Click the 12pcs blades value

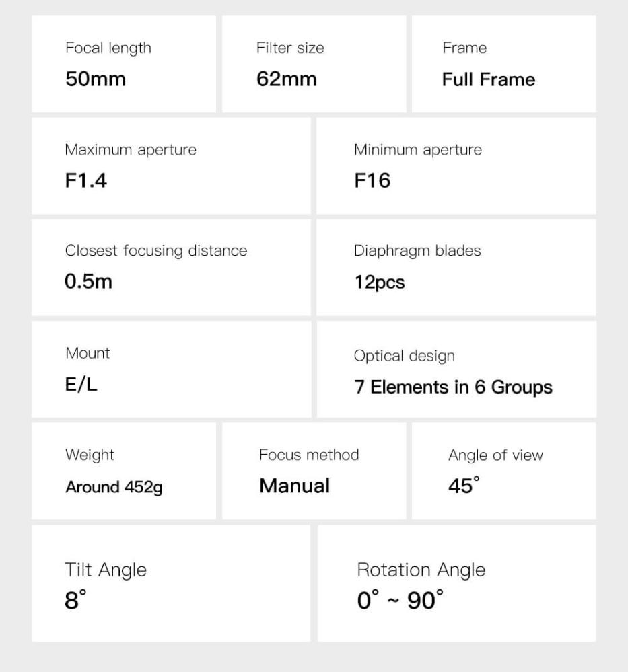coord(380,282)
